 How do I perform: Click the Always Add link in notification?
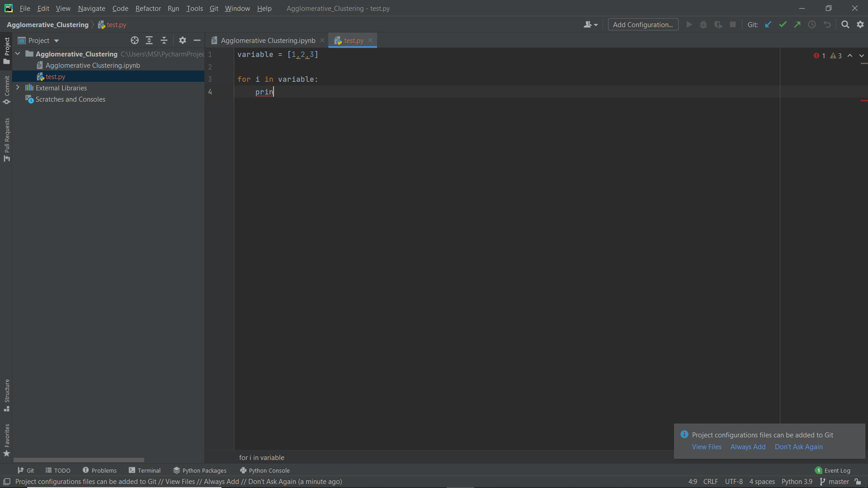[748, 447]
